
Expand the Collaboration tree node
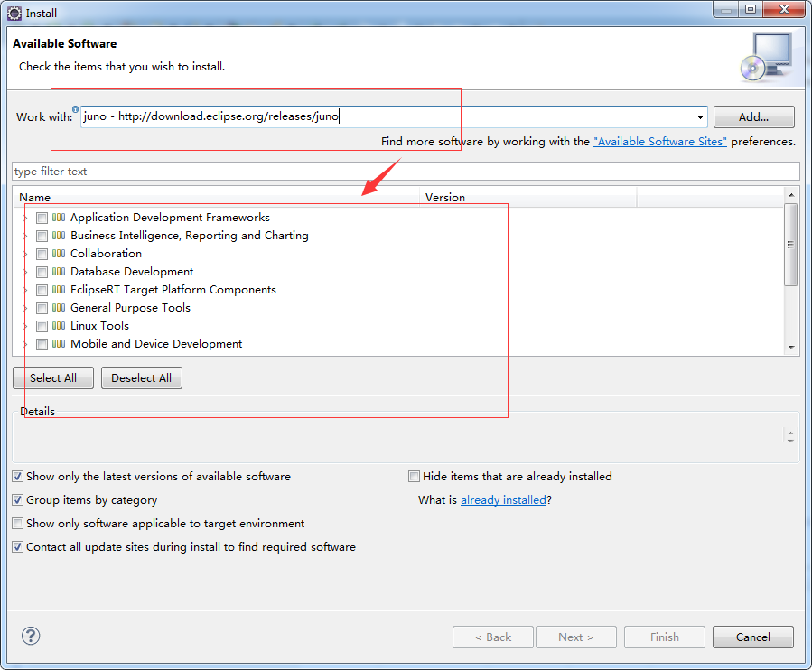pyautogui.click(x=24, y=255)
